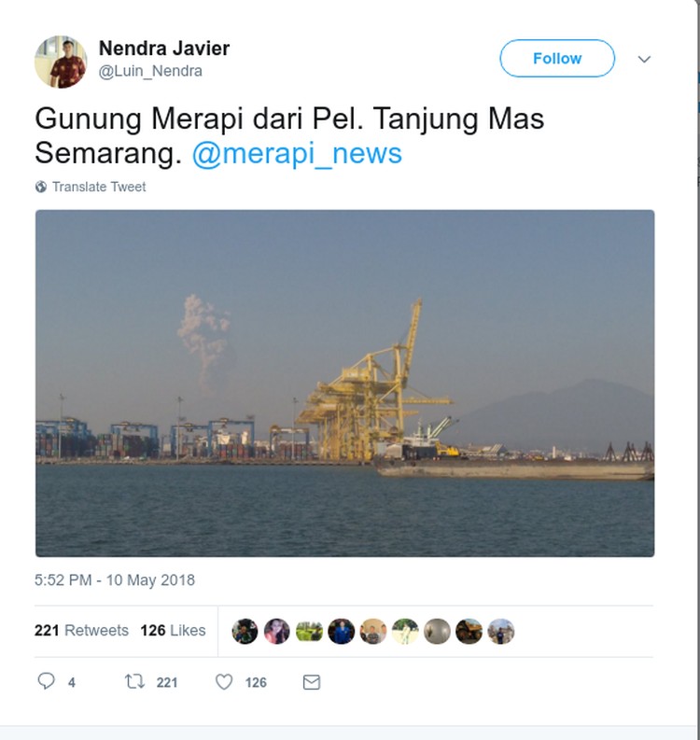Click the globe icon beside Translate Tweet
The image size is (700, 740).
[x=41, y=187]
